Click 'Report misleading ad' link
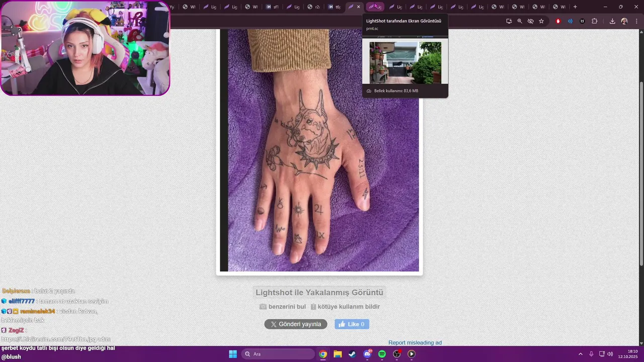 tap(415, 342)
